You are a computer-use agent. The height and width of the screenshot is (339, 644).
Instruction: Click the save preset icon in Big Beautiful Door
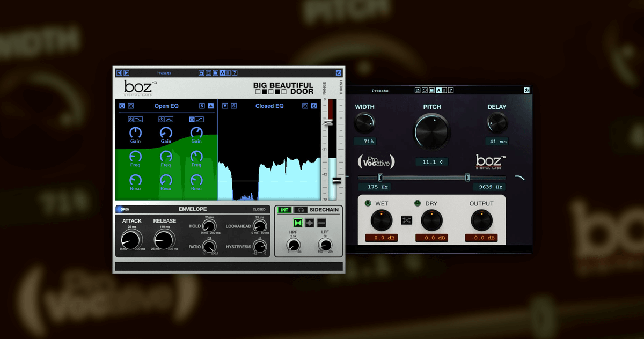(x=201, y=73)
